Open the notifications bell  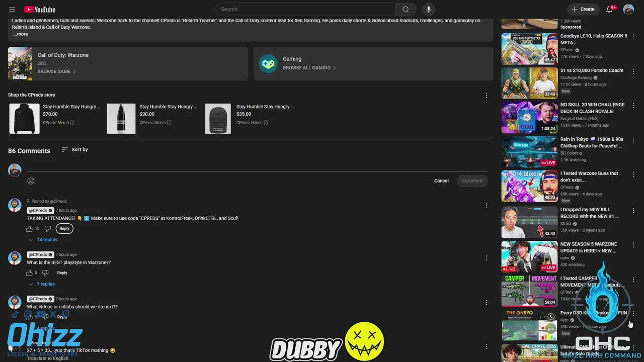610,9
